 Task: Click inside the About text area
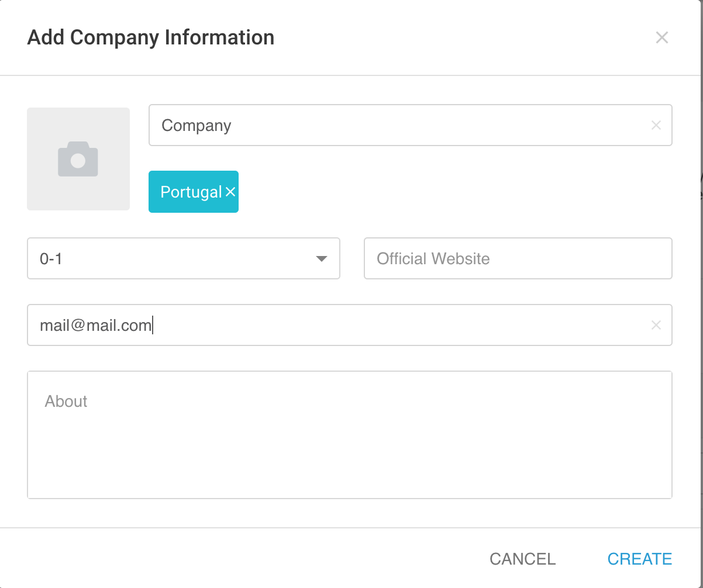pos(350,435)
